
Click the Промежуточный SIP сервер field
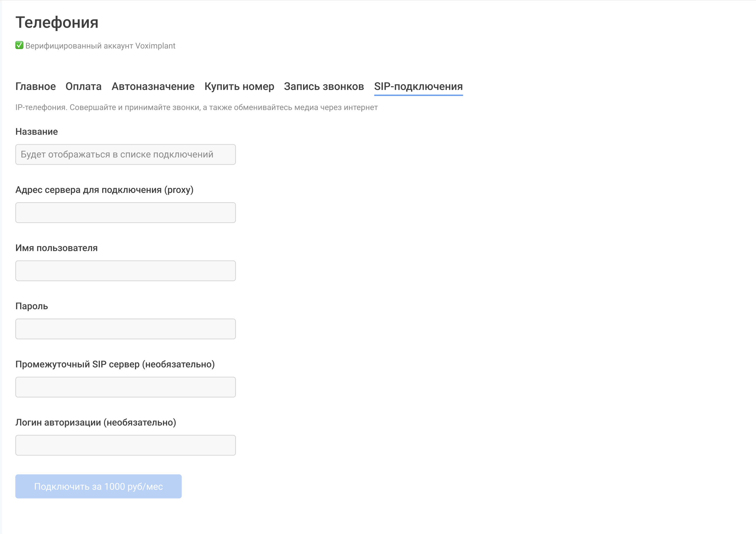[x=125, y=387]
